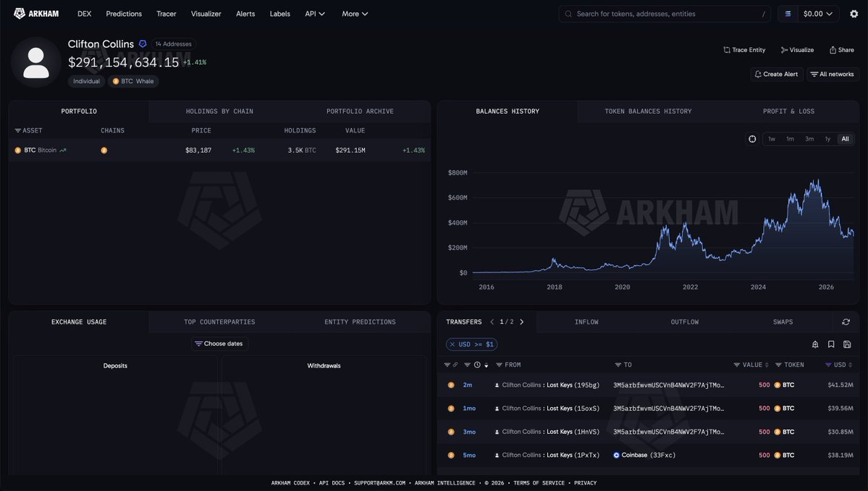Click the verified badge next to Clifton Collins
The width and height of the screenshot is (868, 491).
click(143, 43)
